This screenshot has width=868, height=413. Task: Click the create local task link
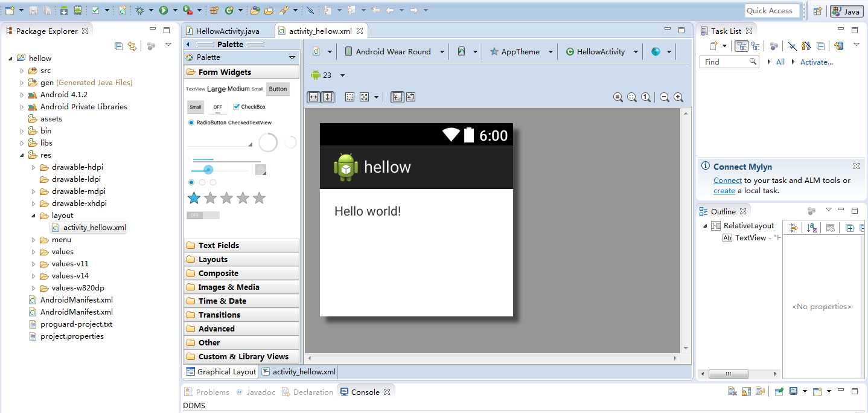point(724,191)
